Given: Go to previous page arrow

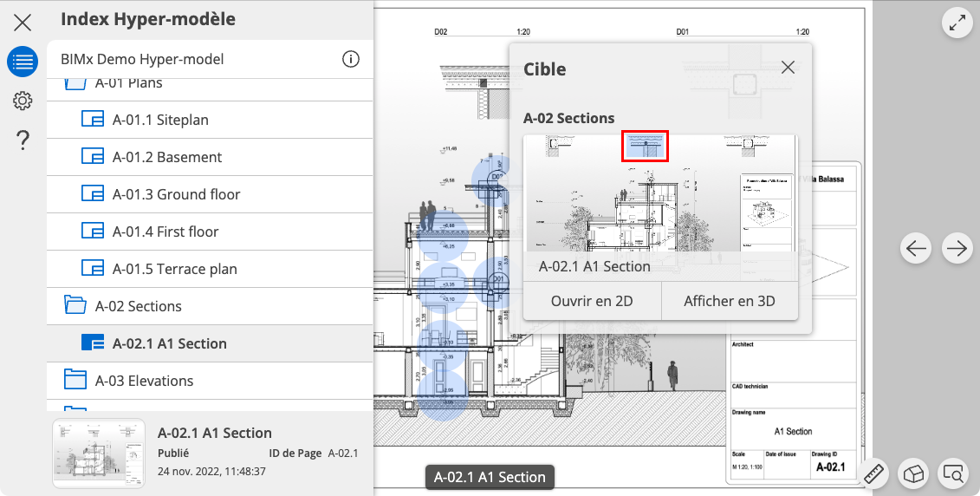Looking at the screenshot, I should coord(916,249).
